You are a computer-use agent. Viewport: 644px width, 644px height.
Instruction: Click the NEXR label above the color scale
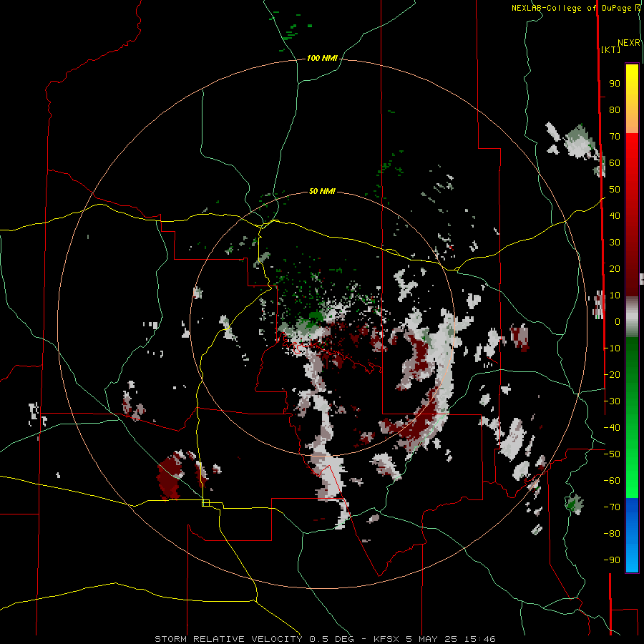[629, 43]
